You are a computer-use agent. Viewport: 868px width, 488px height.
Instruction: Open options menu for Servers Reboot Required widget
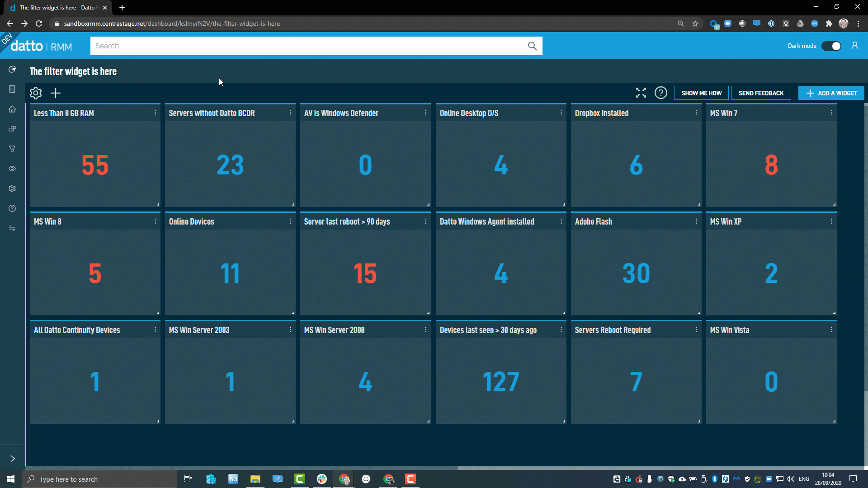pos(696,330)
